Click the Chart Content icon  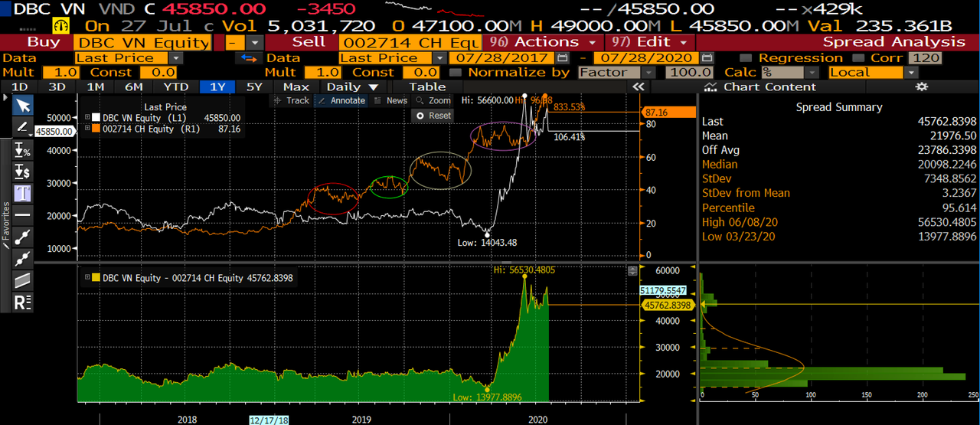click(710, 87)
